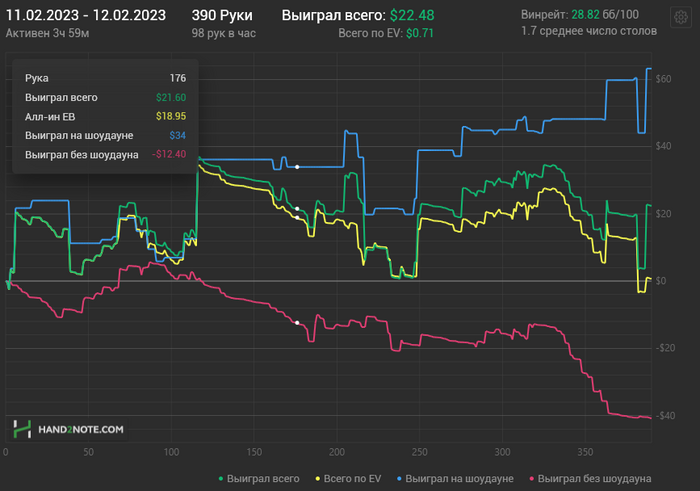Screen dimensions: 700x491
Task: Click the blue legend dot for showdown winnings
Action: (x=400, y=479)
